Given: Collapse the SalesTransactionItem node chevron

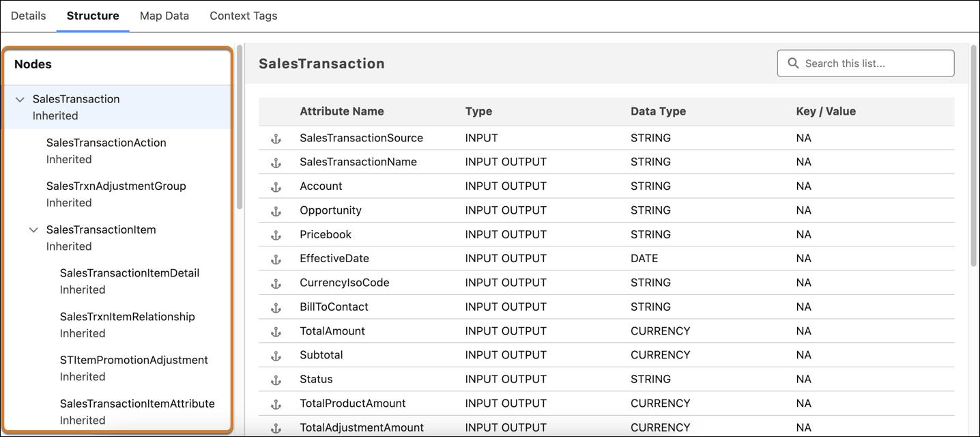Looking at the screenshot, I should pyautogui.click(x=33, y=229).
